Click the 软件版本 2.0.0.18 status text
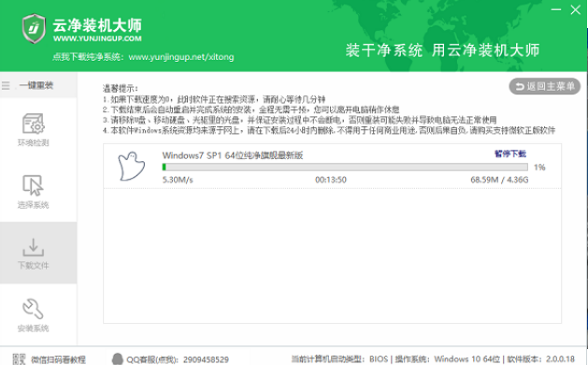 tap(540, 359)
